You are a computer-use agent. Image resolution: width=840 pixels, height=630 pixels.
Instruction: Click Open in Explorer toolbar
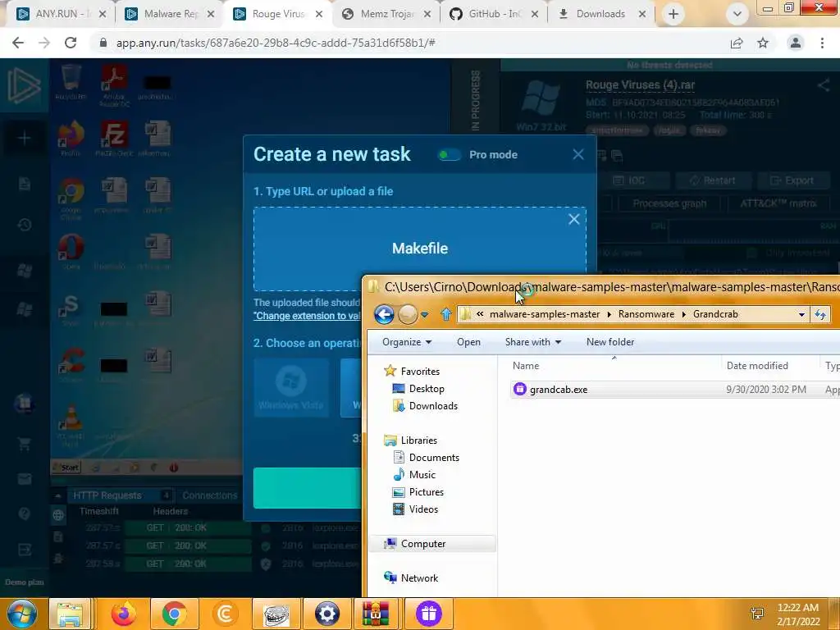tap(468, 342)
